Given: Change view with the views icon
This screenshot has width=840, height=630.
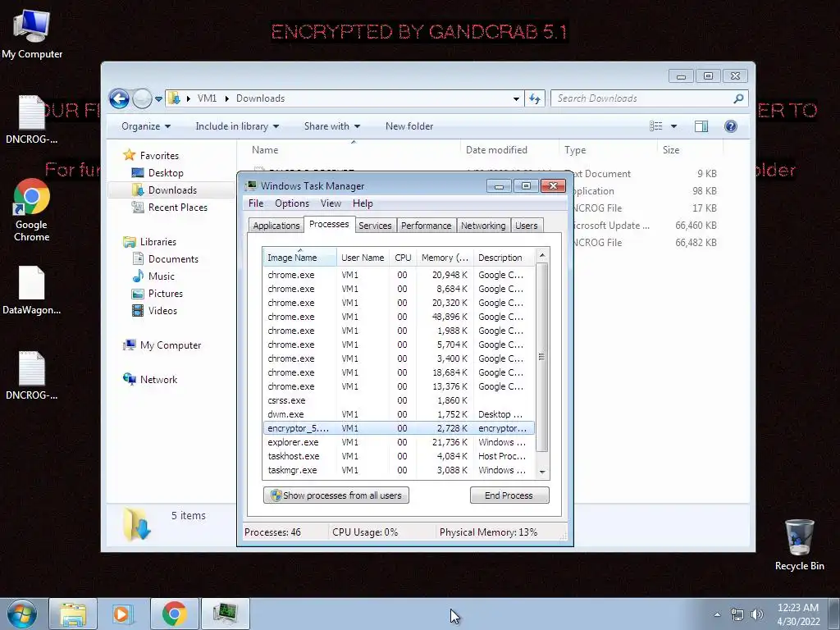Looking at the screenshot, I should tap(655, 126).
